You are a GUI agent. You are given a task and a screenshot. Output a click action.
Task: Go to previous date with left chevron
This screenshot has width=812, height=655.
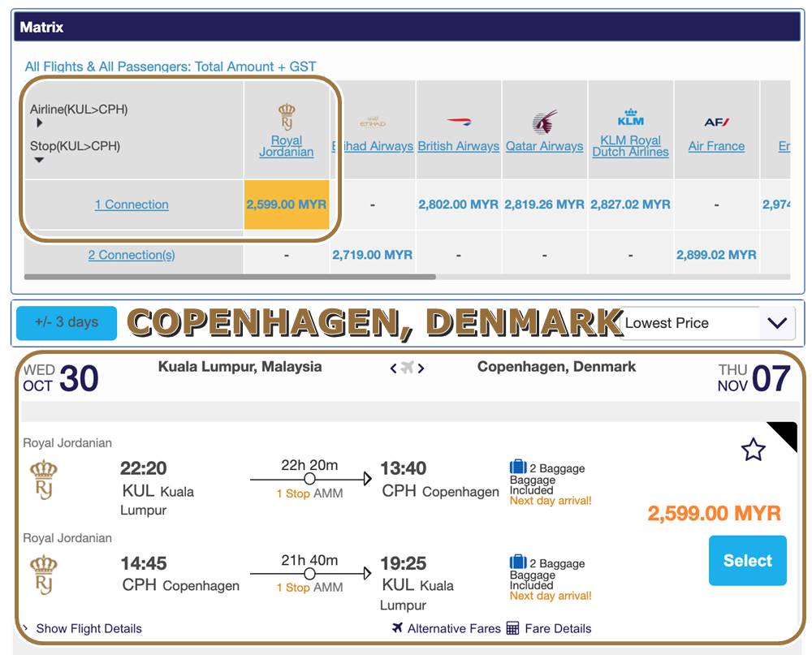(x=394, y=368)
